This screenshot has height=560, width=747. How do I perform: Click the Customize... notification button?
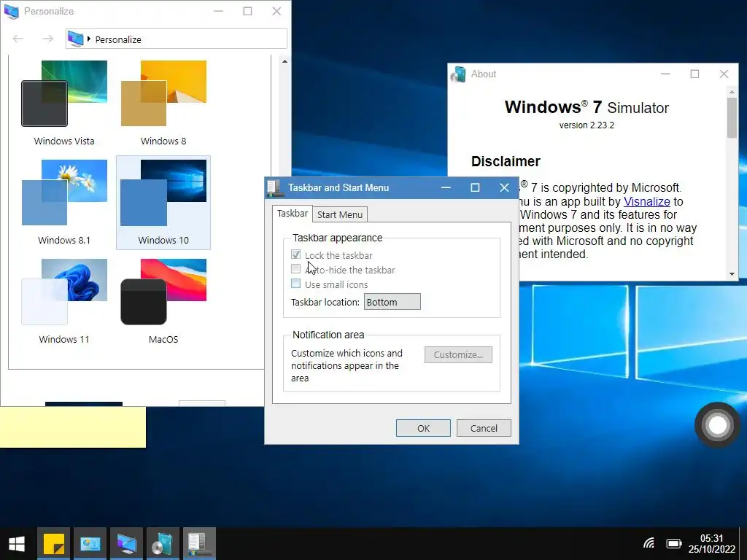coord(458,355)
